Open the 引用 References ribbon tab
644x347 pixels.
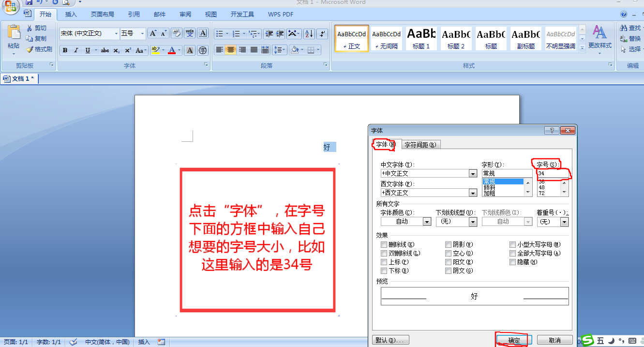click(x=134, y=15)
